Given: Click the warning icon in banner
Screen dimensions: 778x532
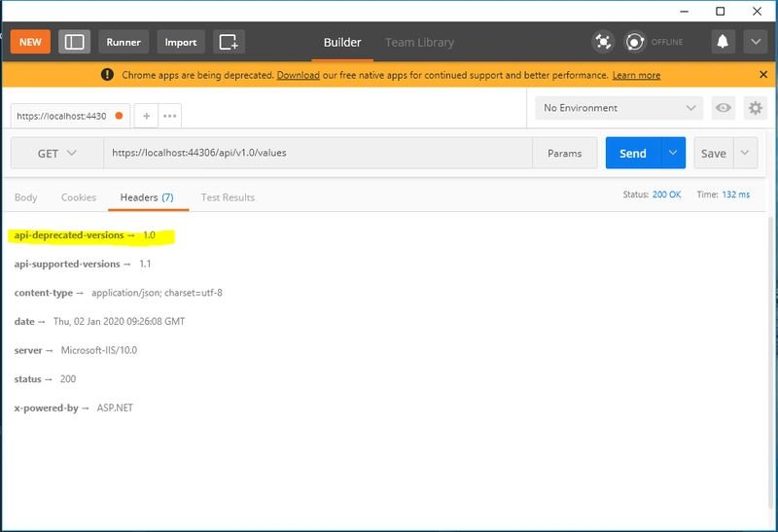Looking at the screenshot, I should coord(107,75).
